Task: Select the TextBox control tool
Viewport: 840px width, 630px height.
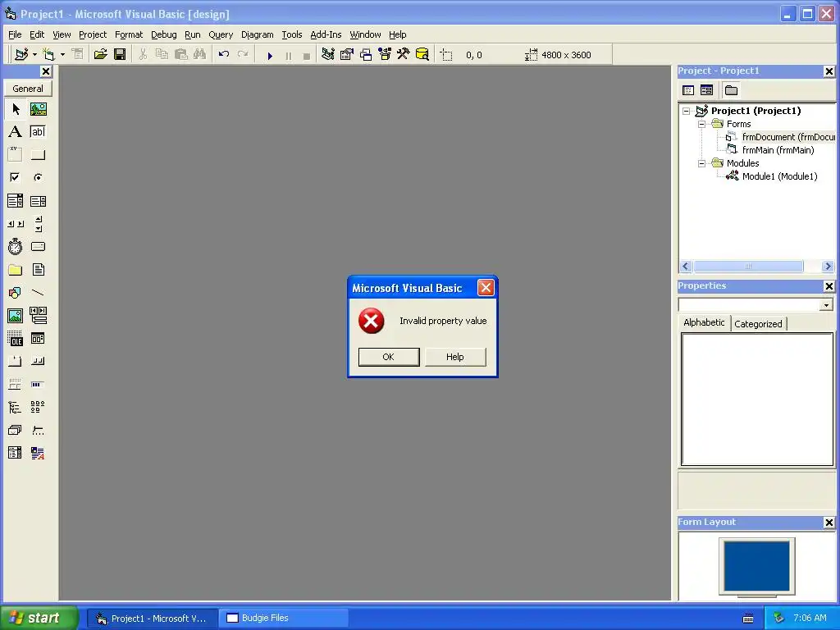Action: pos(38,132)
